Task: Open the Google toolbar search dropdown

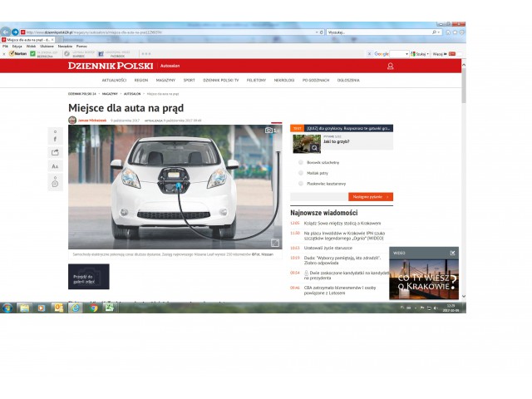Action: click(x=407, y=53)
